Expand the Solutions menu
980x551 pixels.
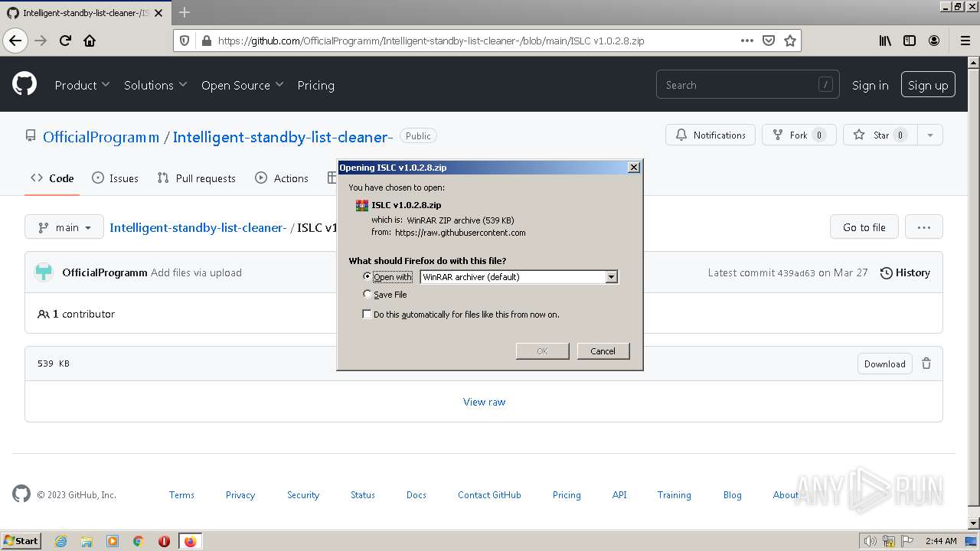click(x=155, y=85)
